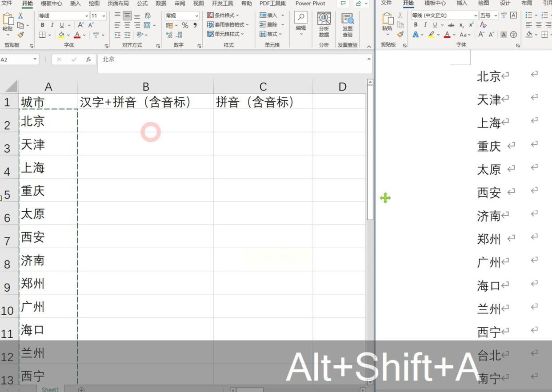Increase font size in Excel ribbon
552x392 pixels.
81,25
